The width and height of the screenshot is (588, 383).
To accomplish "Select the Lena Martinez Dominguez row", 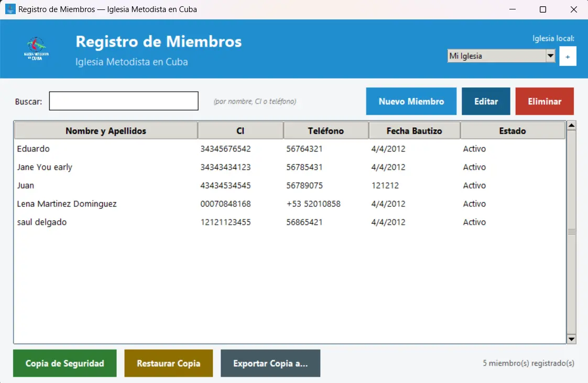I will [x=290, y=204].
